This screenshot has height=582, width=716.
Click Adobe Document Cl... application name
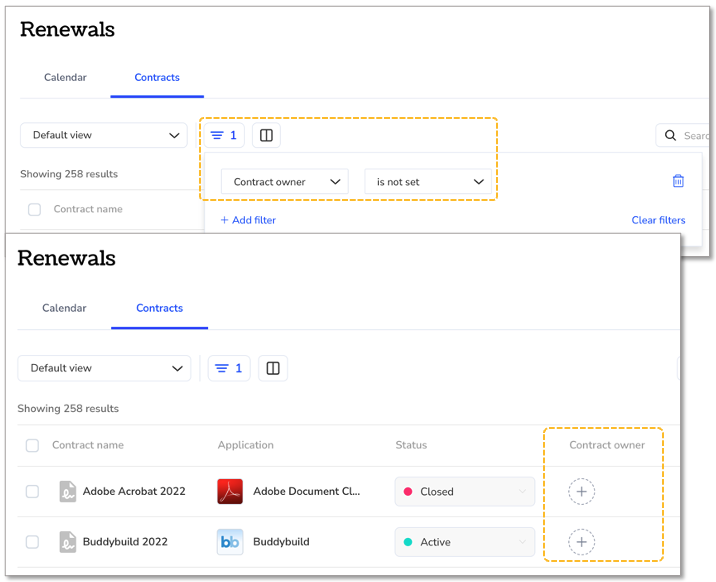click(306, 491)
